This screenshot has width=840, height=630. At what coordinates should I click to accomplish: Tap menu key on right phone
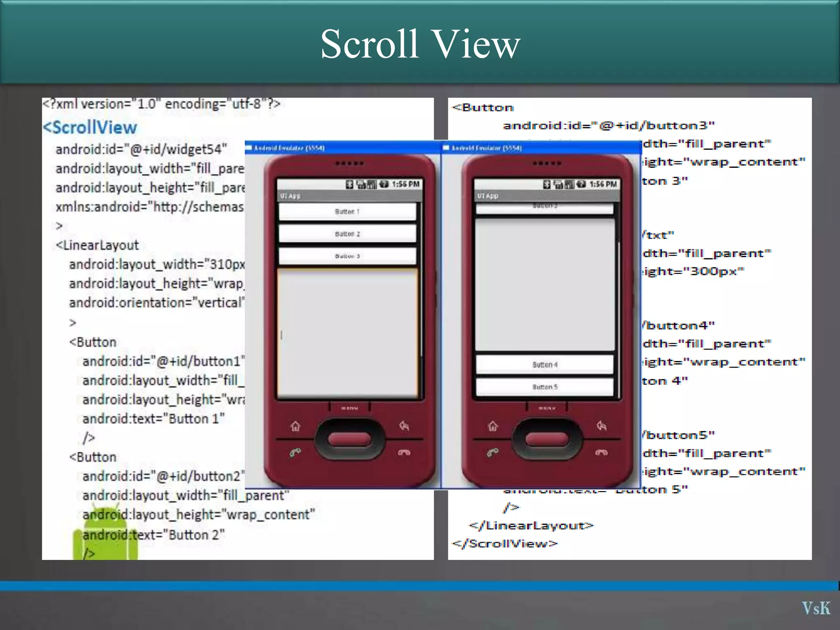pos(547,407)
